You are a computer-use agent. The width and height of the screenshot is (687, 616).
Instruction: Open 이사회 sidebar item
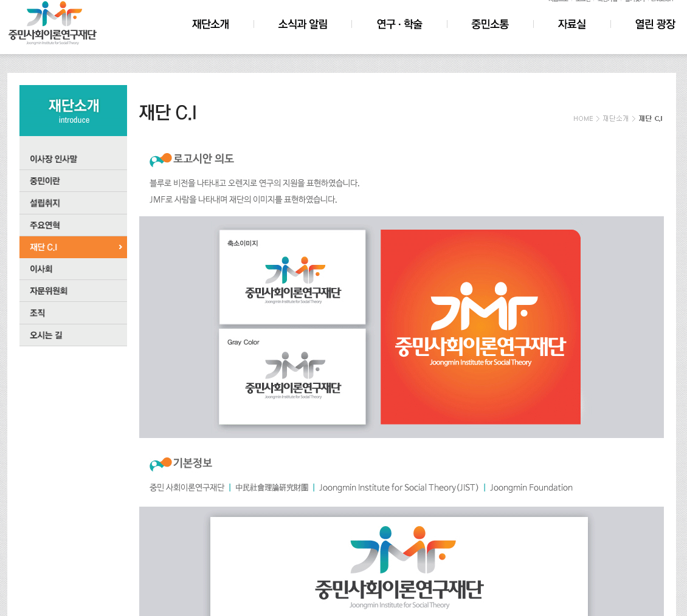point(73,269)
